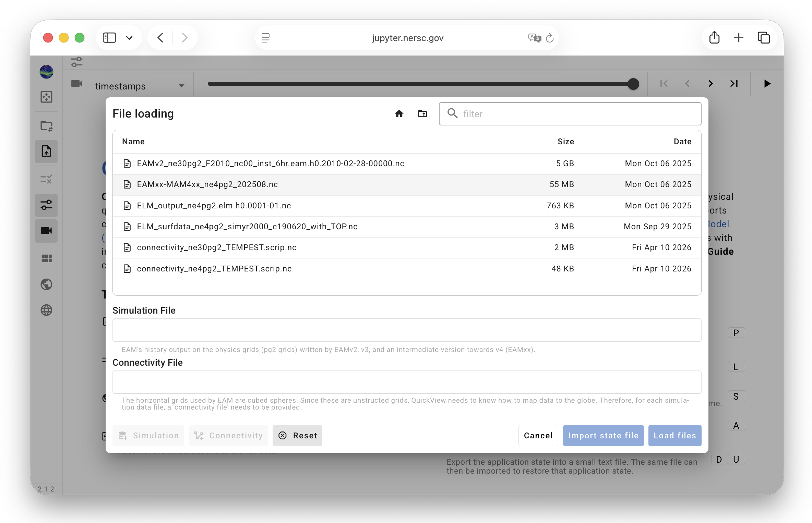Click Import state file
The width and height of the screenshot is (812, 523).
[603, 435]
